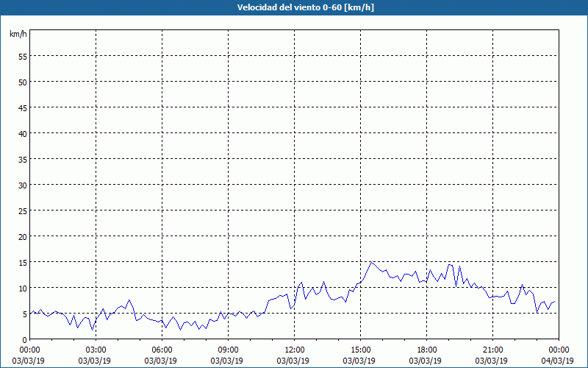Viewport: 588px width, 368px height.
Task: Click the 03:00 time label on the x-axis
Action: coord(96,350)
